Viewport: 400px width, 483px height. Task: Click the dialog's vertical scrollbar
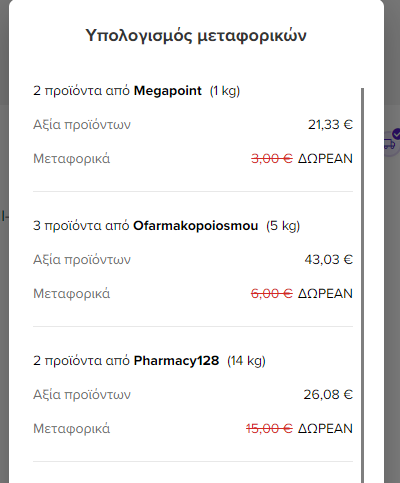click(x=362, y=285)
